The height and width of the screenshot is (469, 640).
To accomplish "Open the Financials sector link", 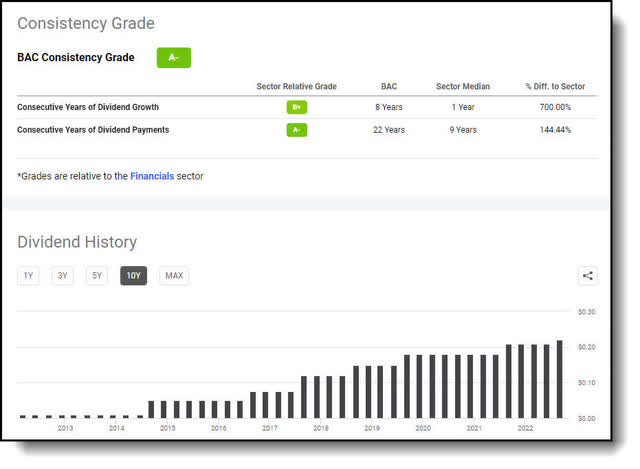I will click(x=152, y=176).
